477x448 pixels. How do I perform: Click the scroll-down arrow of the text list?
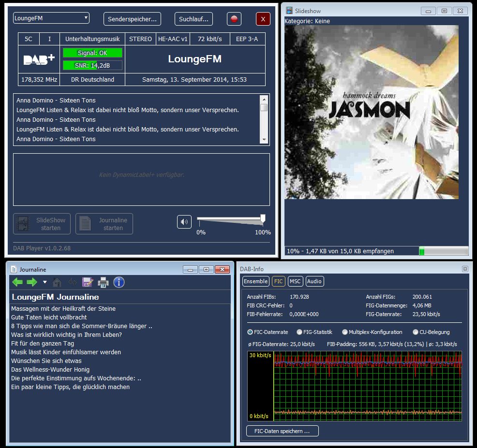pos(264,140)
